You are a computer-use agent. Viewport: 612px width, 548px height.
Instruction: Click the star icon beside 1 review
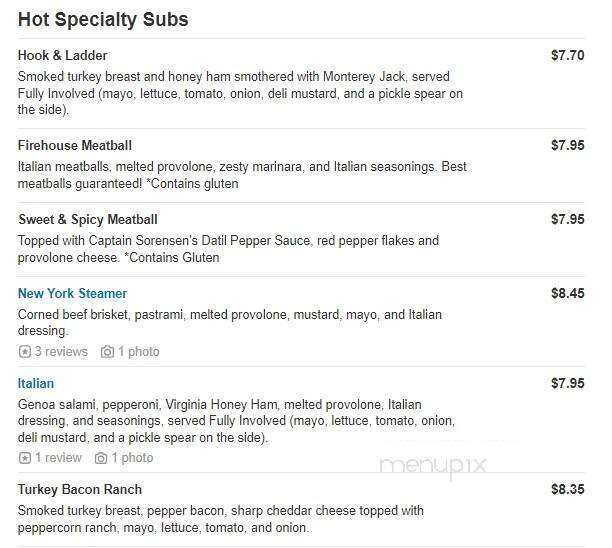click(x=25, y=458)
